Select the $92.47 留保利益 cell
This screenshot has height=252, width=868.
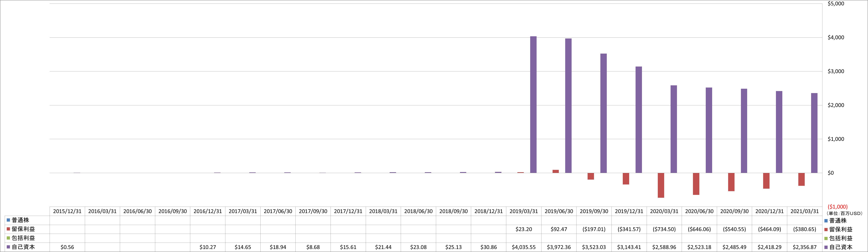tap(559, 229)
